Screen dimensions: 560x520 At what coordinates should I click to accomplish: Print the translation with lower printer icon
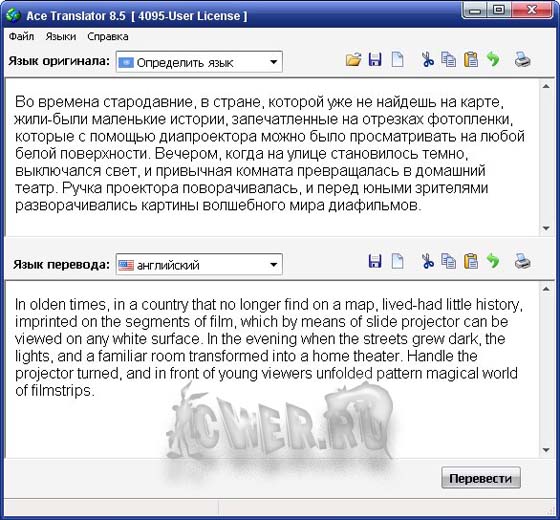[x=522, y=261]
